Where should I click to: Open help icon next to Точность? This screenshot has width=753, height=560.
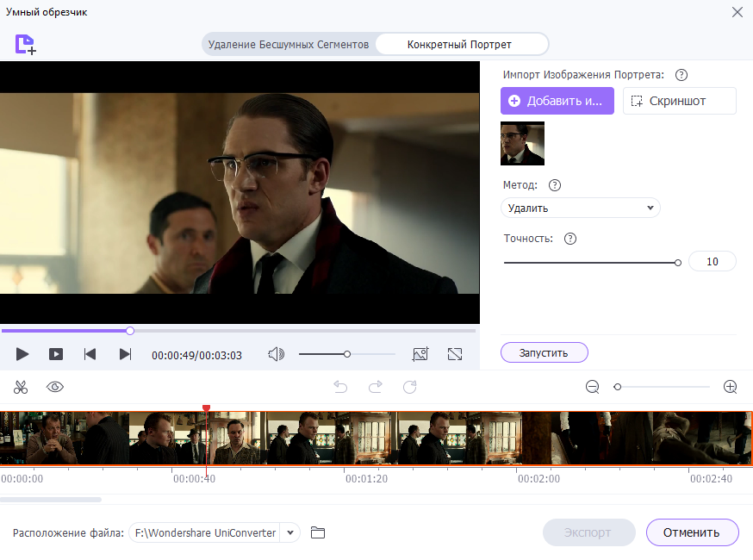pyautogui.click(x=570, y=239)
